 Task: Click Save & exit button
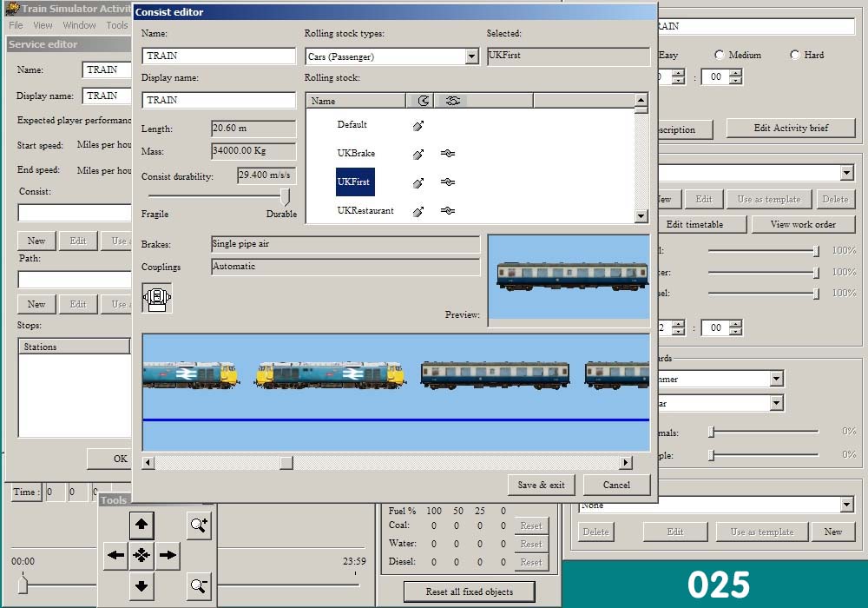[x=541, y=485]
